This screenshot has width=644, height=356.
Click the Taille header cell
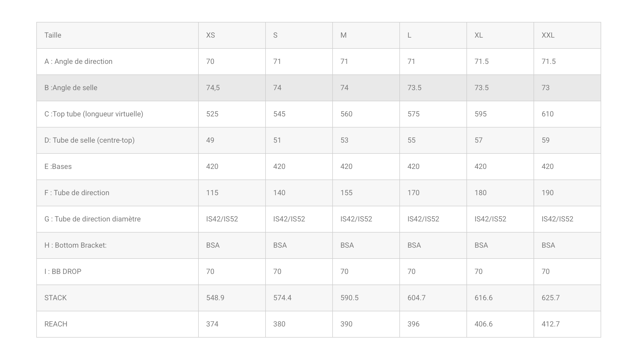click(x=53, y=35)
